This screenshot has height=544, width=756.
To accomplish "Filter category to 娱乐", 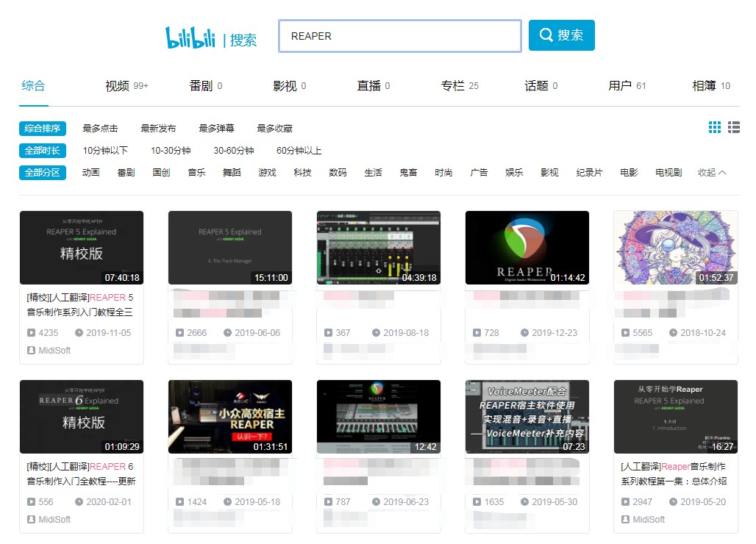I will (x=514, y=173).
